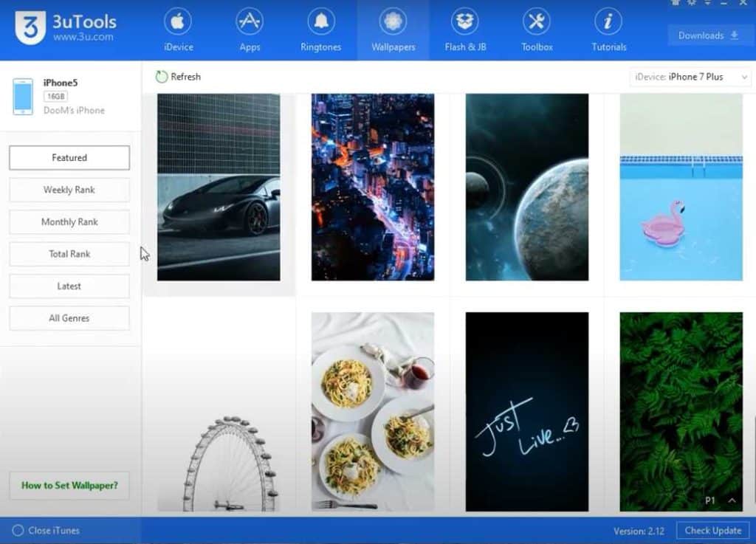Select the neon city aerial wallpaper
The image size is (756, 544).
(373, 187)
